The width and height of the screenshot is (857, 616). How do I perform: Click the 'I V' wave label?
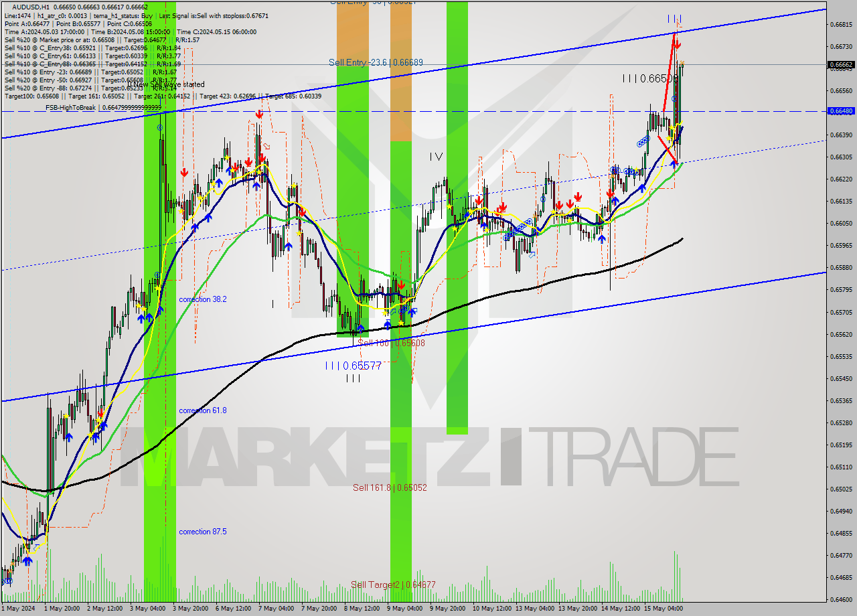point(436,157)
